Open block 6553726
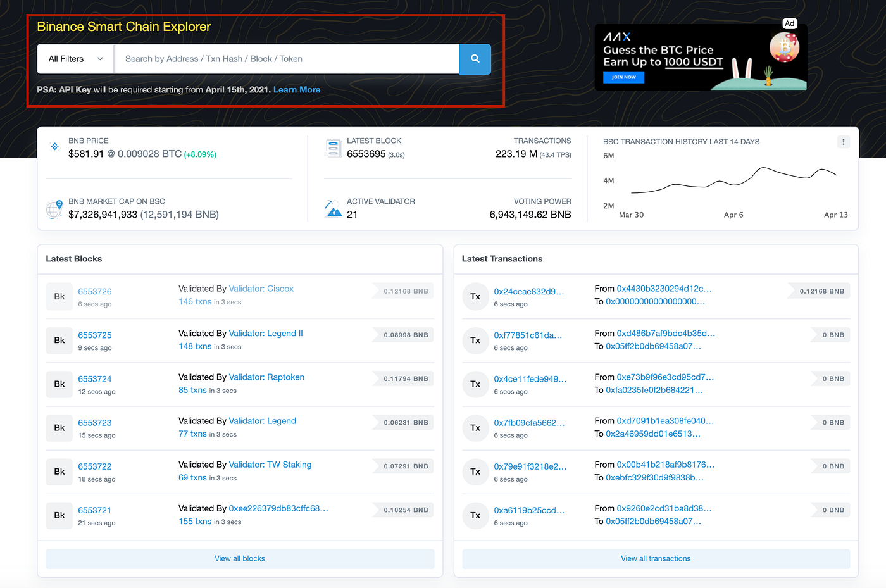 tap(95, 291)
